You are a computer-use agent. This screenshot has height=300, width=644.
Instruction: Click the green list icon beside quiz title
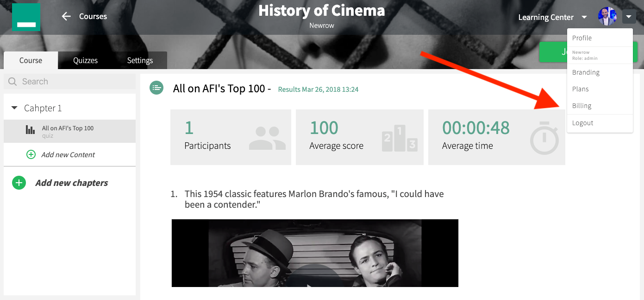point(156,88)
